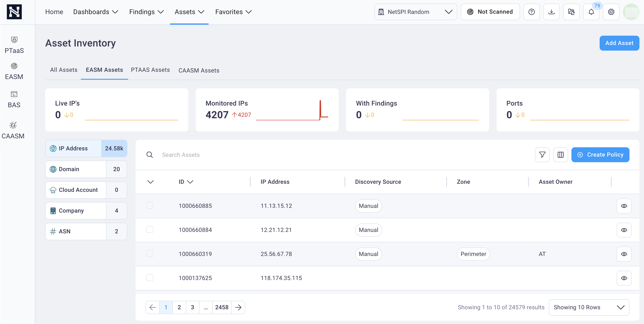Click the Zone column header
This screenshot has height=324, width=644.
click(463, 182)
